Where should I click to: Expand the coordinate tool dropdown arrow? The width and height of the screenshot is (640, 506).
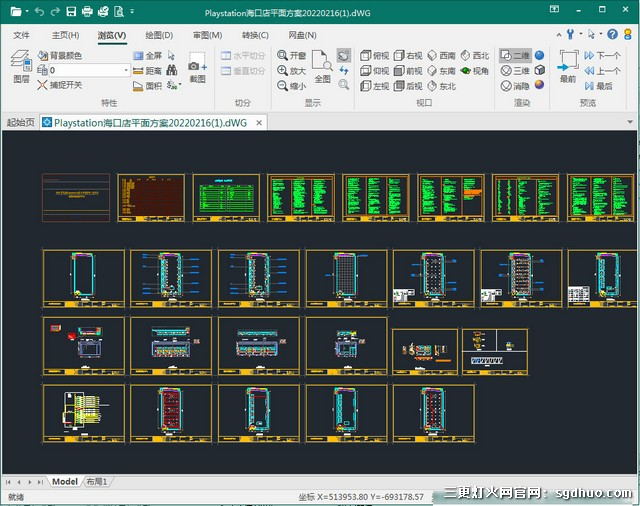180,85
